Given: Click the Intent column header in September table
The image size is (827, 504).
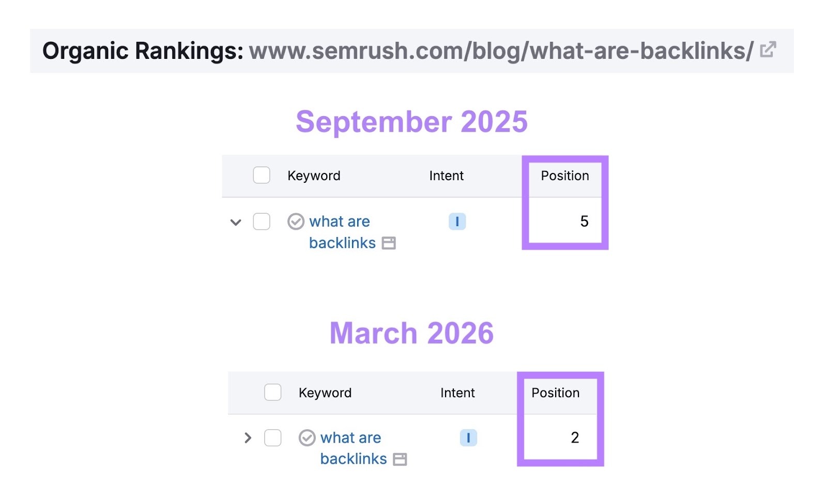Looking at the screenshot, I should click(447, 176).
